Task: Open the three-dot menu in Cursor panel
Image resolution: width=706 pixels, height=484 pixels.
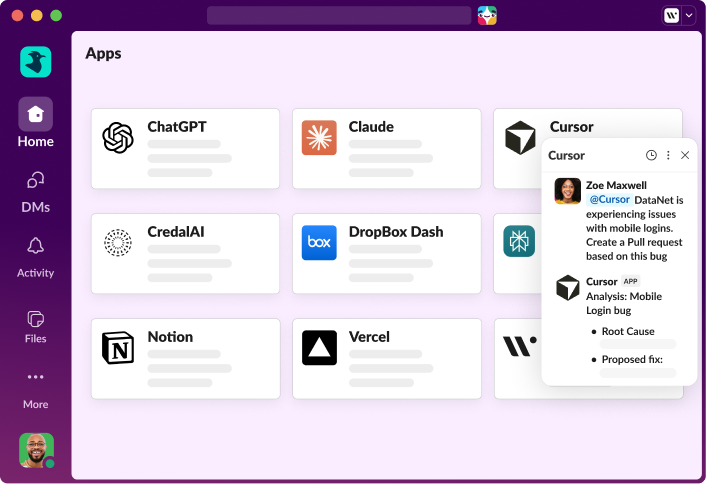Action: click(668, 155)
